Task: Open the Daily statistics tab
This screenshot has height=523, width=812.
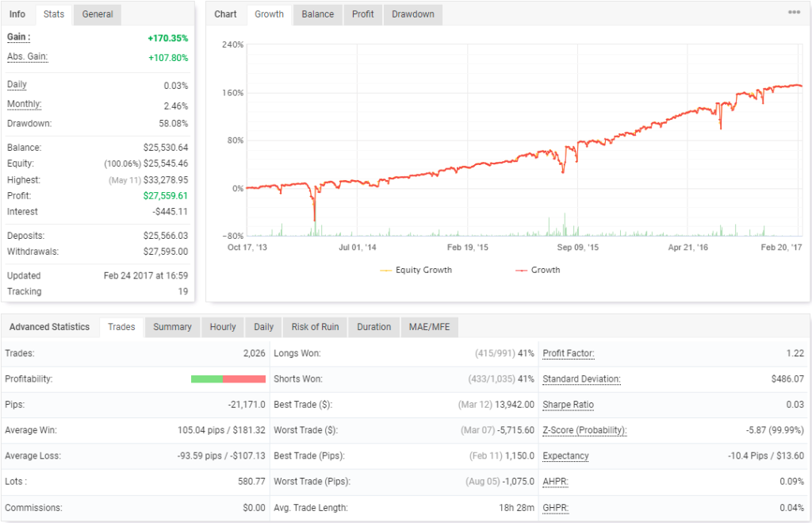Action: pyautogui.click(x=263, y=327)
